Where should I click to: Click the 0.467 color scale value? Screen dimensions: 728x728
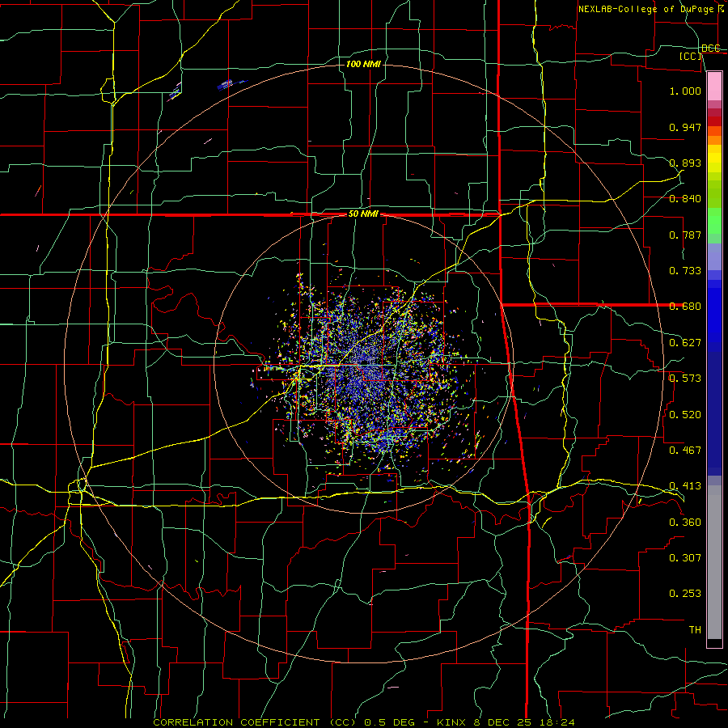click(685, 451)
